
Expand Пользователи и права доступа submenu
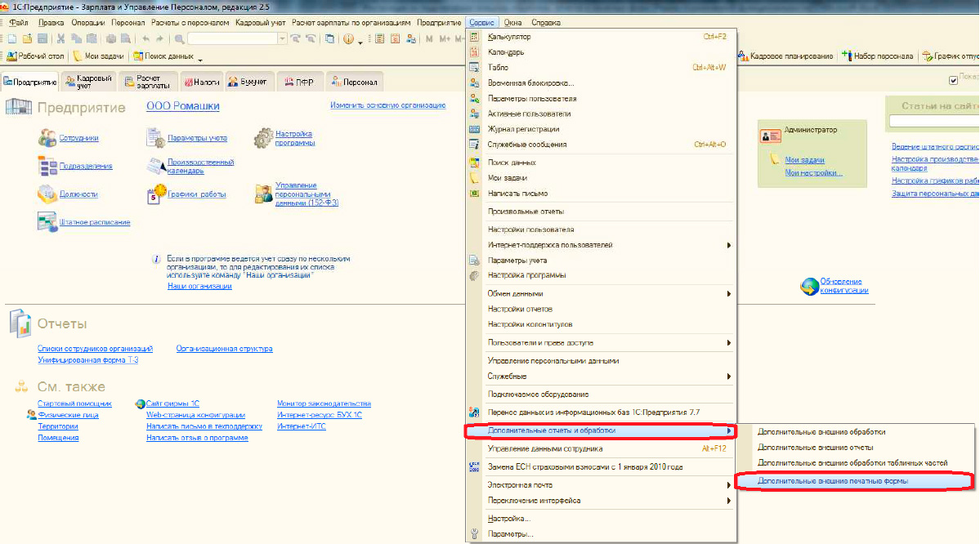(x=729, y=343)
